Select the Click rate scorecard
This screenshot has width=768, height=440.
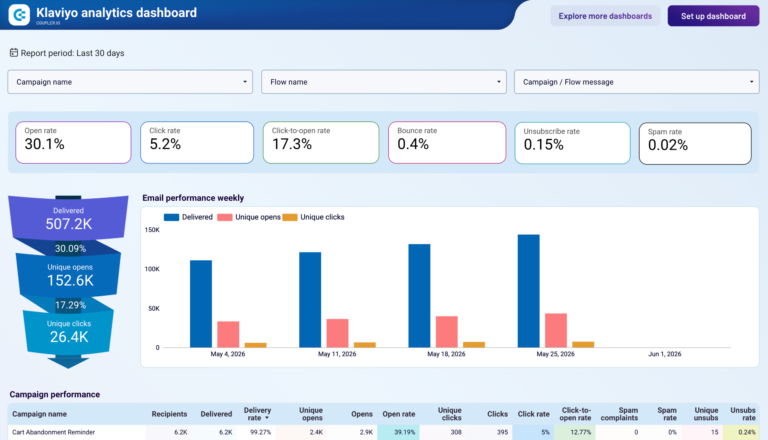(197, 142)
